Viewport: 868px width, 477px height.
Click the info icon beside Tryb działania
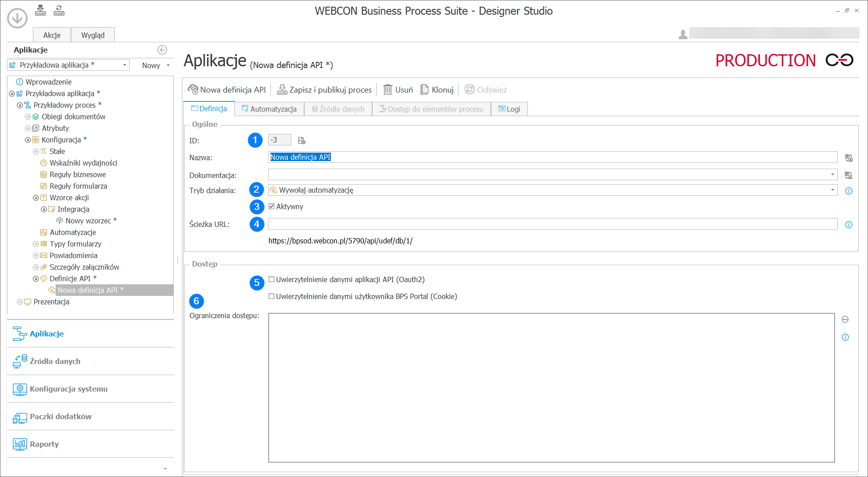[849, 191]
